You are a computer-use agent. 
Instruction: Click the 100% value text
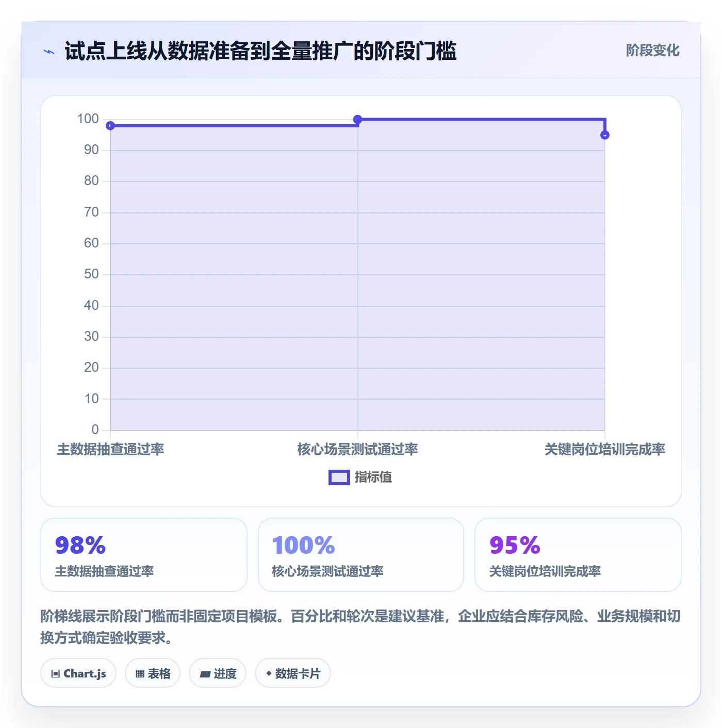pyautogui.click(x=304, y=545)
